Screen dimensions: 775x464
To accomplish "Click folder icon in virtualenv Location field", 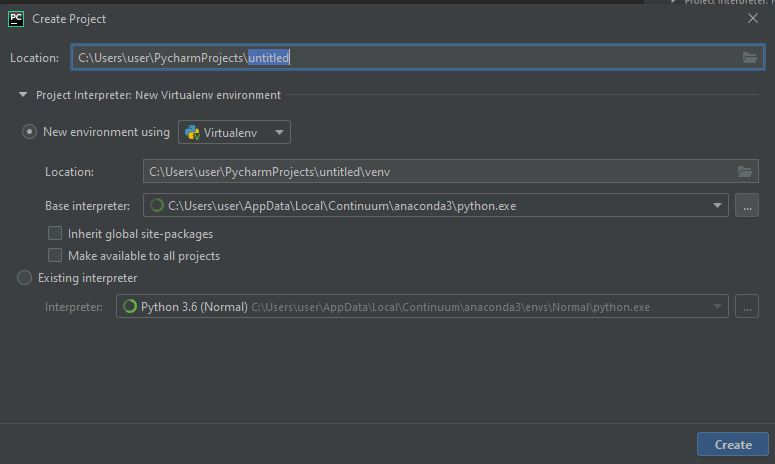I will 744,172.
